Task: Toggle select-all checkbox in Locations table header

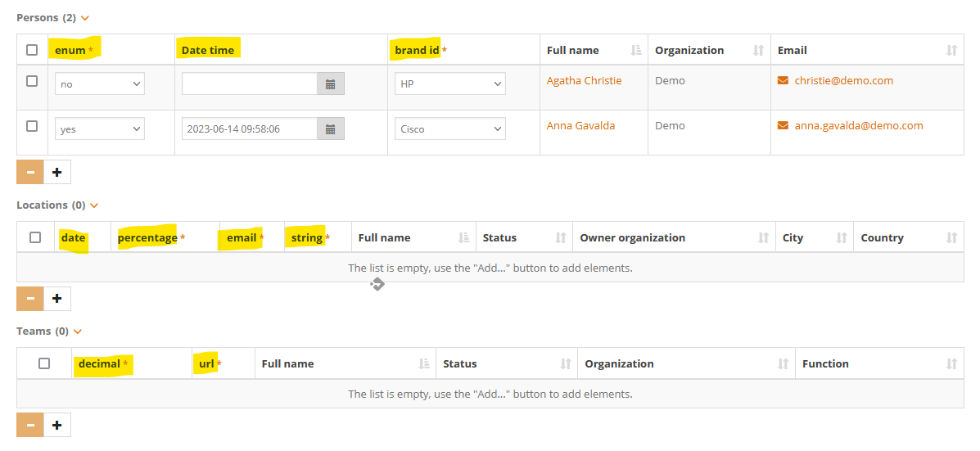Action: tap(35, 237)
